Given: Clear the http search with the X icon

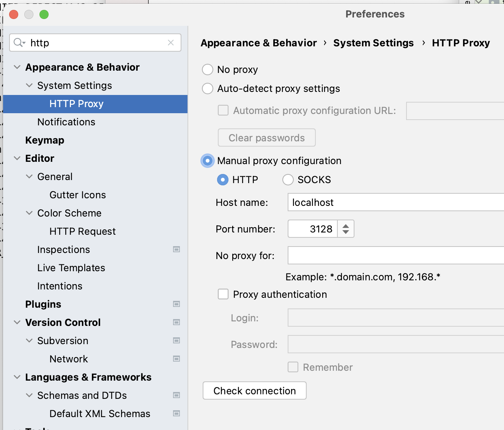Looking at the screenshot, I should click(171, 43).
